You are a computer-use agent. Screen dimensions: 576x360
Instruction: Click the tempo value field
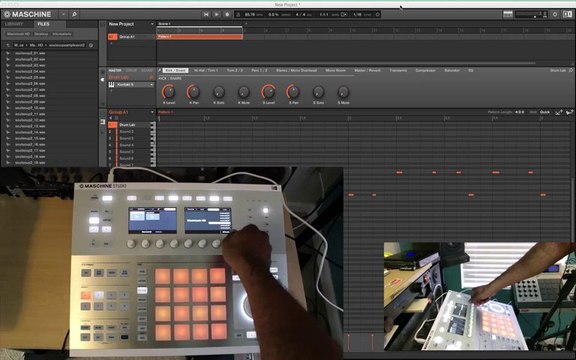(249, 14)
